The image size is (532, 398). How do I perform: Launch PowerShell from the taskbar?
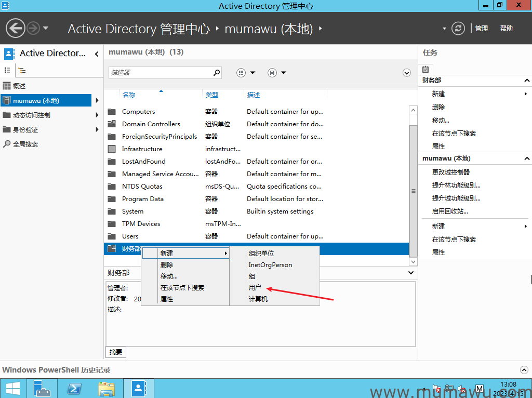[74, 389]
